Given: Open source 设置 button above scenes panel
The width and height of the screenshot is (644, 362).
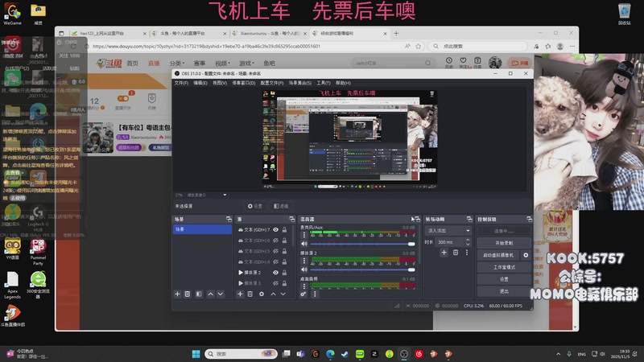Looking at the screenshot, I should 254,206.
